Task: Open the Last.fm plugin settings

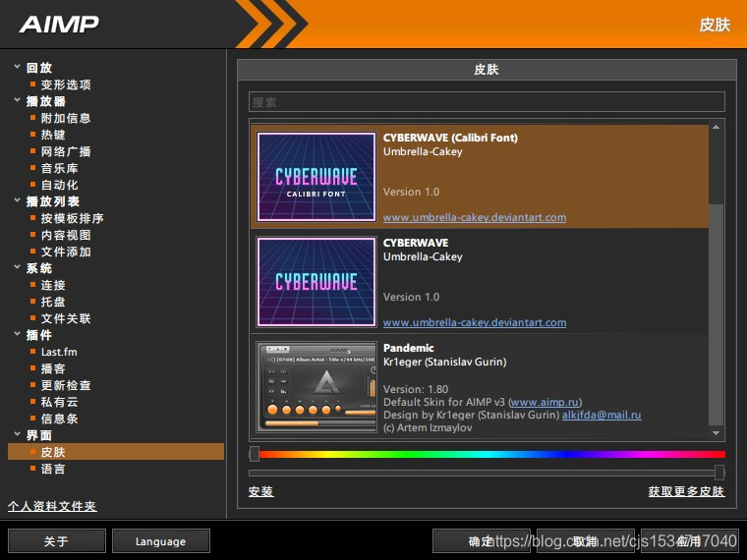Action: [59, 352]
